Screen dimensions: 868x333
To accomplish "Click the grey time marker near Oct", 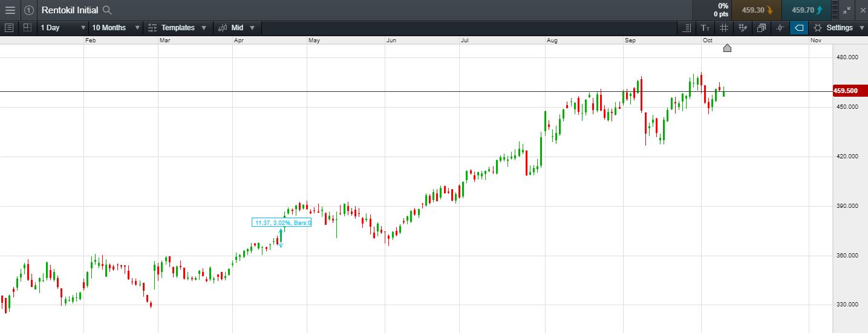I will (x=727, y=48).
